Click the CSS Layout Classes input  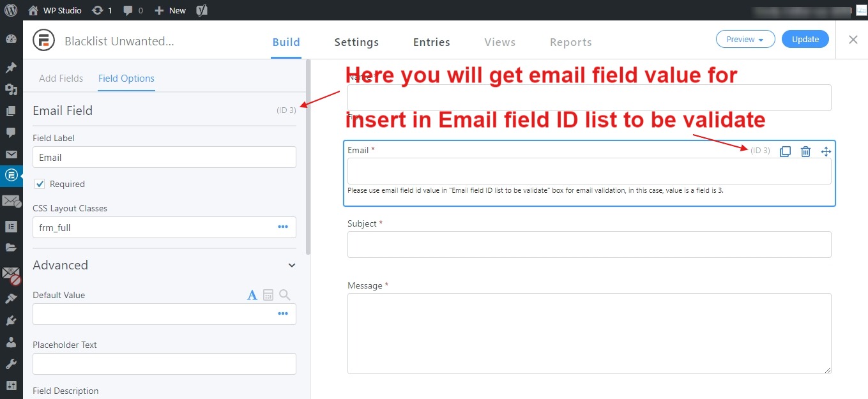(164, 227)
